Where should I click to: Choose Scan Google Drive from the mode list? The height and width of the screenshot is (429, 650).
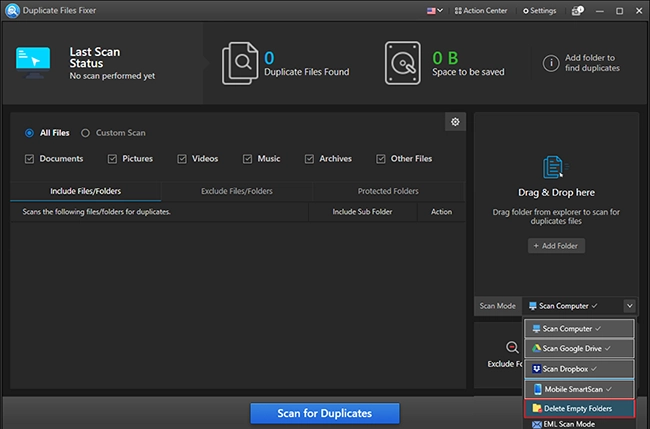pos(579,349)
